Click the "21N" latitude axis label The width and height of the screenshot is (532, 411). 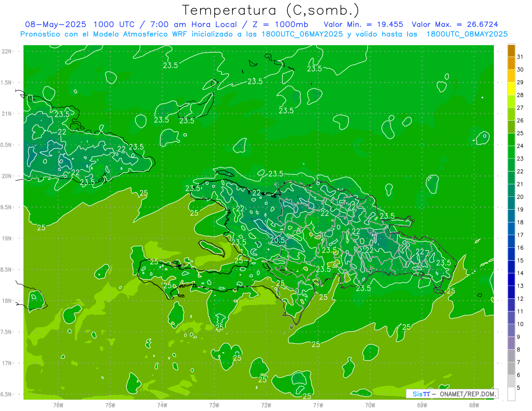[6, 114]
